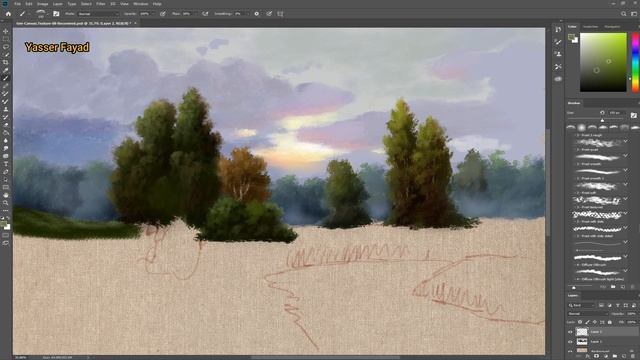
Task: Open the painting Mode dropdown
Action: click(x=98, y=13)
